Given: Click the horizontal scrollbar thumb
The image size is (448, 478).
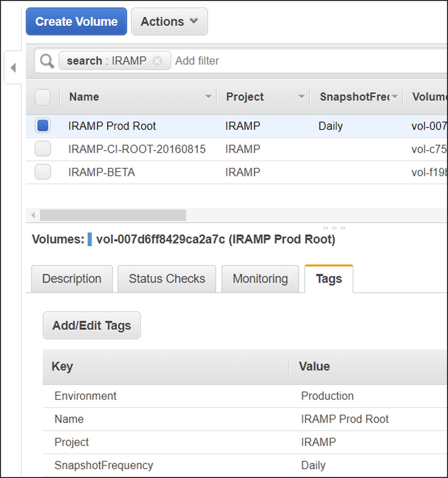Looking at the screenshot, I should tap(113, 215).
